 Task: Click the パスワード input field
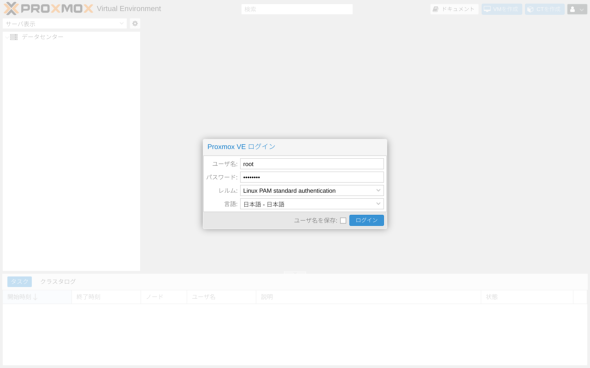[312, 177]
